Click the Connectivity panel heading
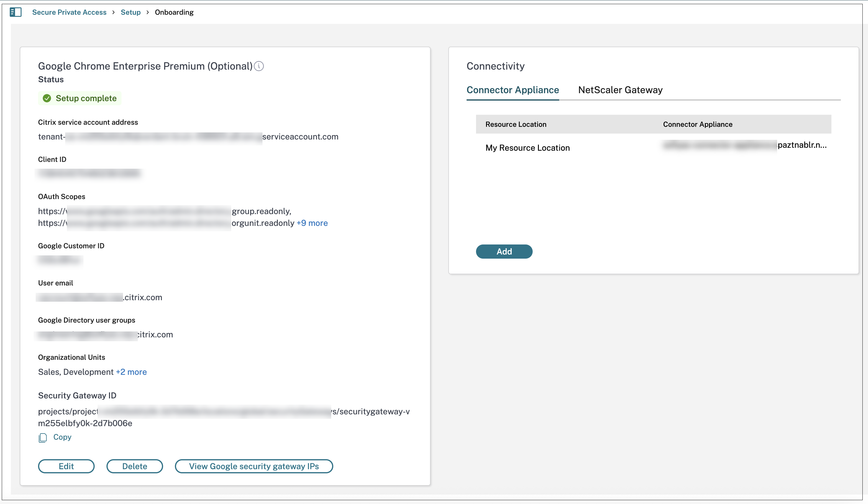This screenshot has width=868, height=504. [495, 66]
